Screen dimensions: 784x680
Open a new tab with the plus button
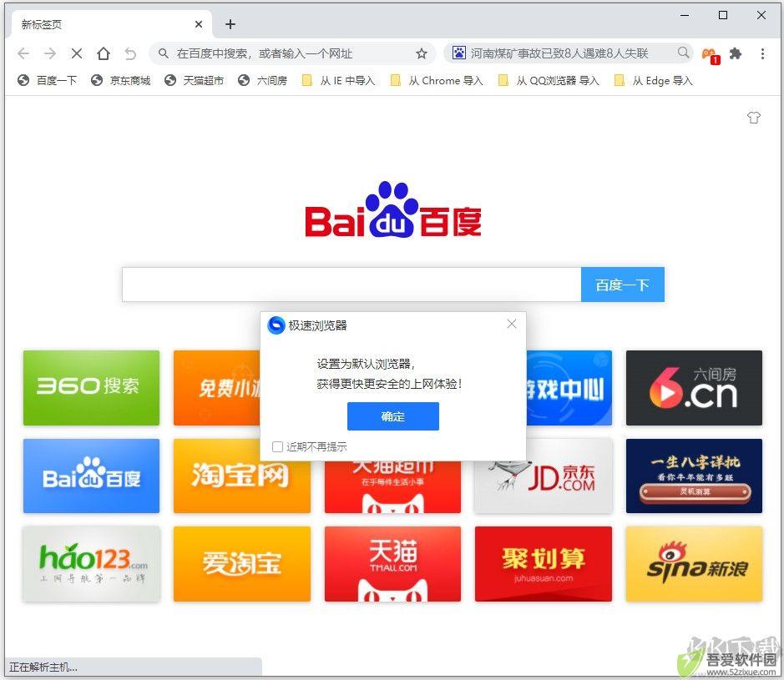pyautogui.click(x=230, y=24)
